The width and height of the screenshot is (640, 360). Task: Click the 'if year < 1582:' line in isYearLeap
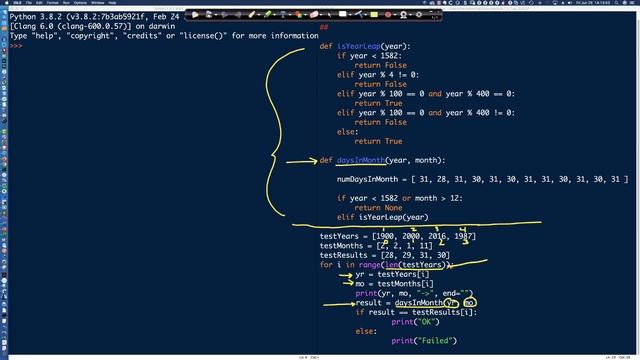tap(369, 56)
